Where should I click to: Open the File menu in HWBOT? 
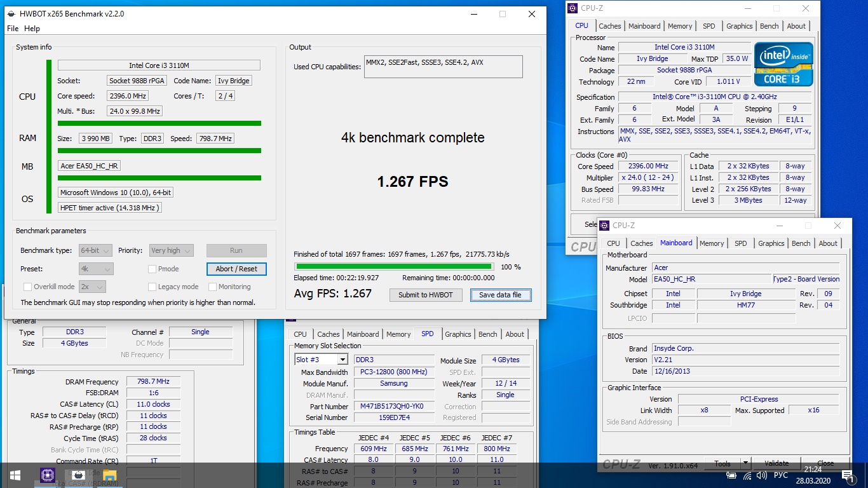click(x=13, y=29)
